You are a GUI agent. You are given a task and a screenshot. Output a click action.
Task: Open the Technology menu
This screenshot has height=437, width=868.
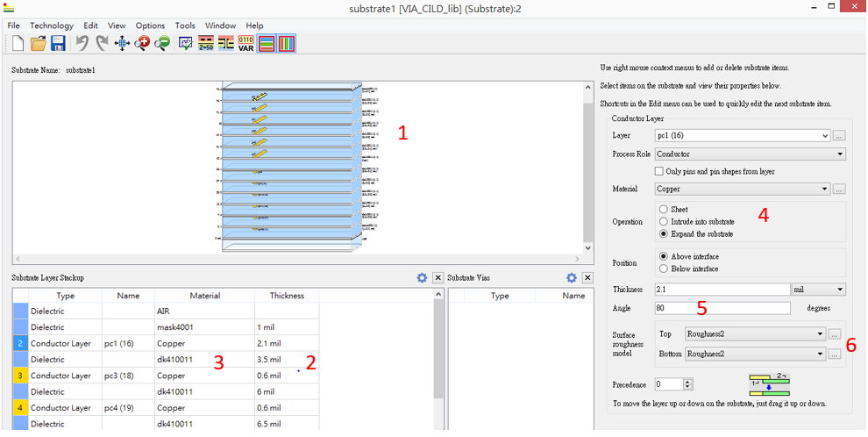point(52,25)
